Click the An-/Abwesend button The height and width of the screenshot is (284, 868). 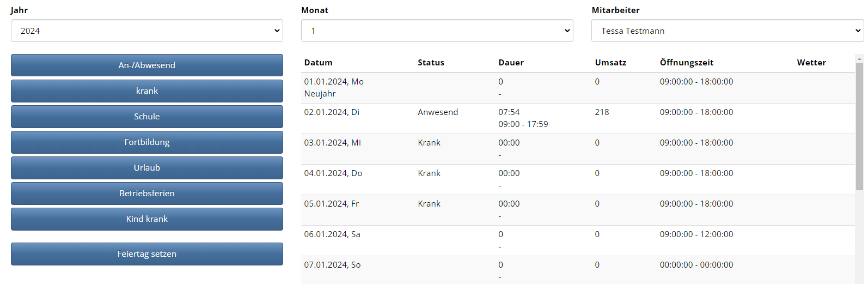coord(146,65)
